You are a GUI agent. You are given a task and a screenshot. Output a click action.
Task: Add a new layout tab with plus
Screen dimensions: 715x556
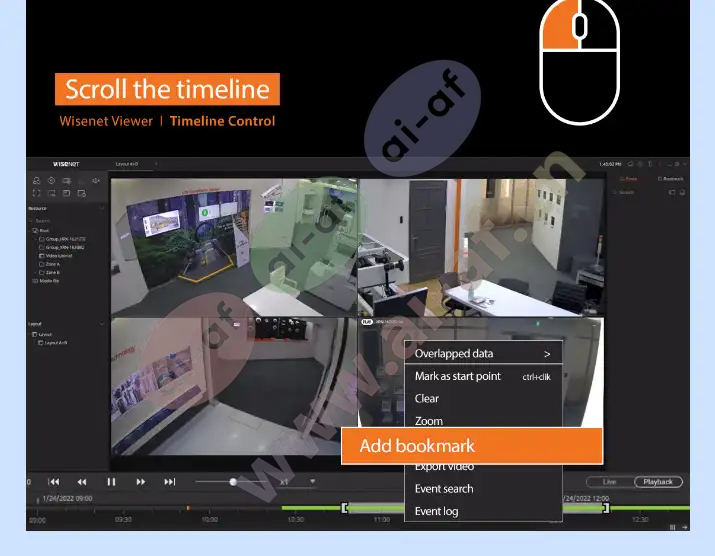pos(156,164)
